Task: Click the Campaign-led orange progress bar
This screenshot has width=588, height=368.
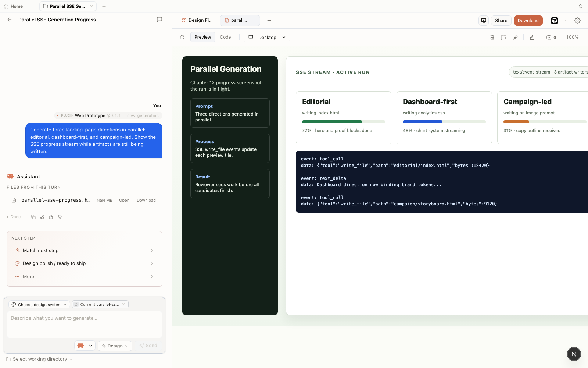Action: 545,122
